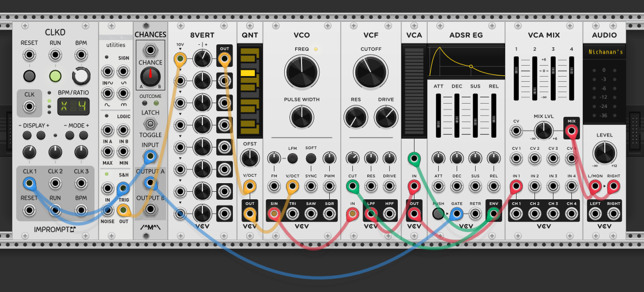
Task: Click the utilities S&H OUT jack
Action: click(x=123, y=210)
